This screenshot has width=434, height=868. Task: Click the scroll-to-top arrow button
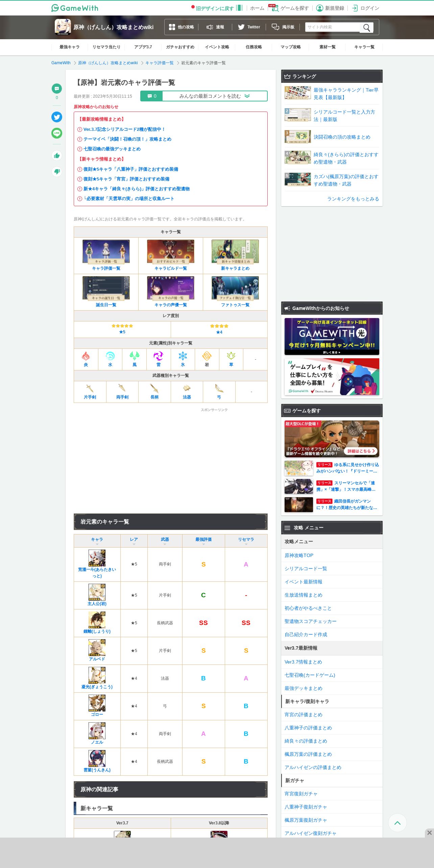pyautogui.click(x=397, y=823)
